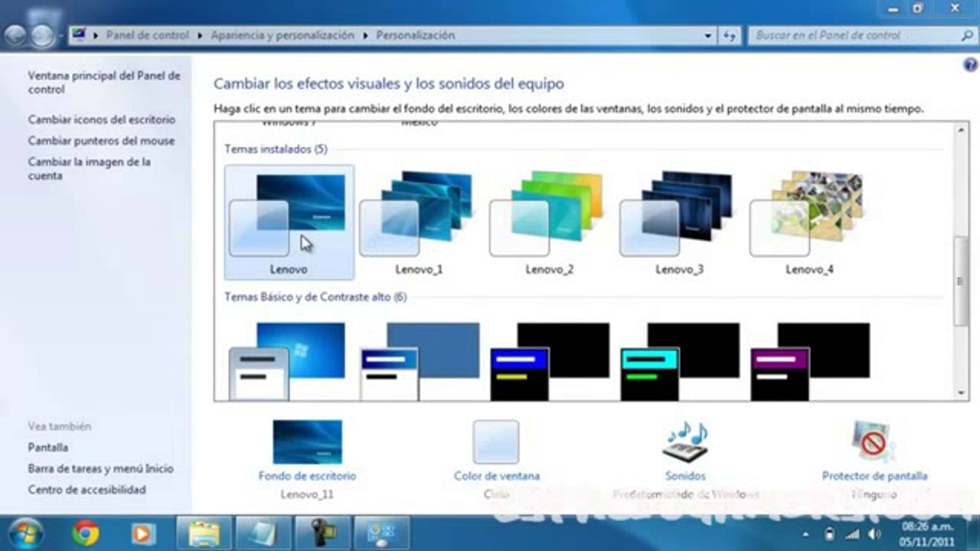Click the taskbar clock showing 08:26 a.m.

pyautogui.click(x=926, y=533)
